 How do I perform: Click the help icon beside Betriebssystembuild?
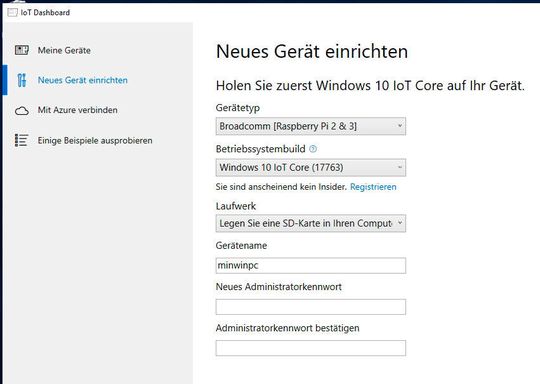[313, 149]
